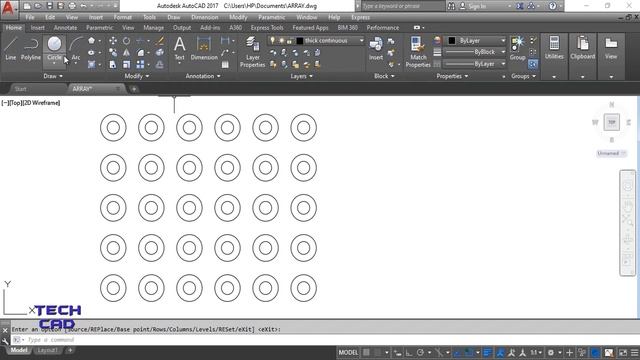Toggle Group selection on/off button
Viewport: 640px width, 360px height.
[x=533, y=64]
